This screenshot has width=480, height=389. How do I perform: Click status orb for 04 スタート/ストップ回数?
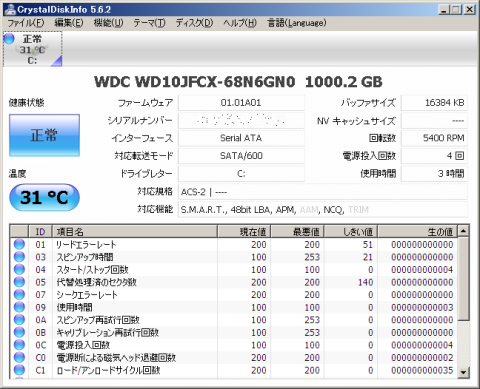click(19, 269)
